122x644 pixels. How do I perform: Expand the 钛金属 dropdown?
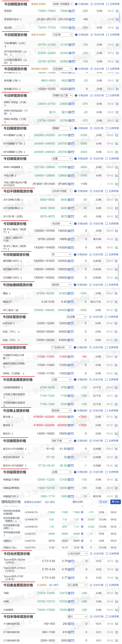pos(77,317)
